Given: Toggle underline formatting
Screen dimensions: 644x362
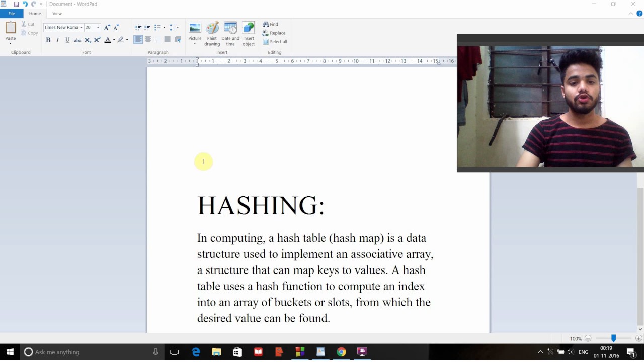Looking at the screenshot, I should (67, 40).
